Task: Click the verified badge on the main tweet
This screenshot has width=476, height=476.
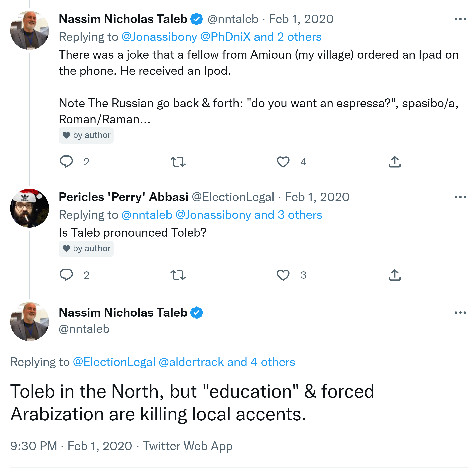Action: coord(196,313)
